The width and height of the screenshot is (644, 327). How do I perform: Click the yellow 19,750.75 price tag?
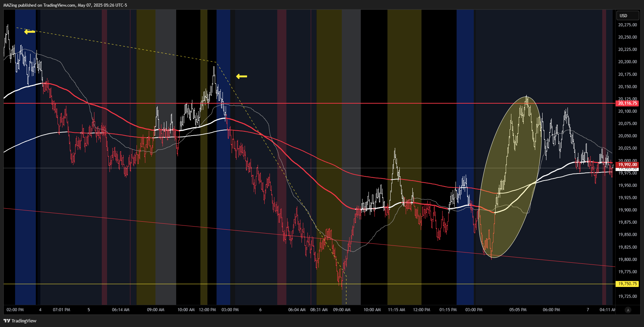tap(628, 284)
